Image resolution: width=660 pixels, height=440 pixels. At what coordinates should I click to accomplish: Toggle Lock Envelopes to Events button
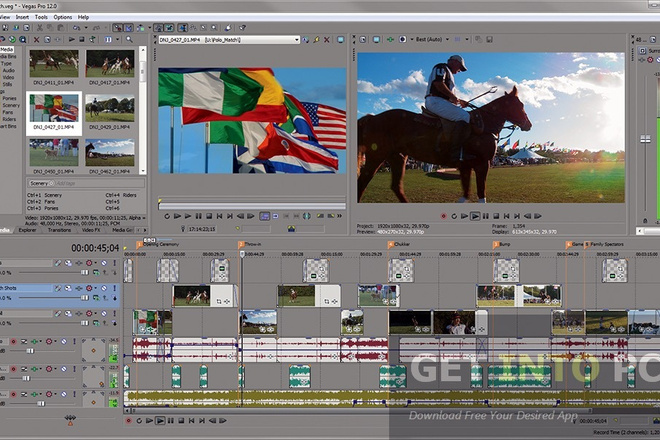pyautogui.click(x=158, y=28)
